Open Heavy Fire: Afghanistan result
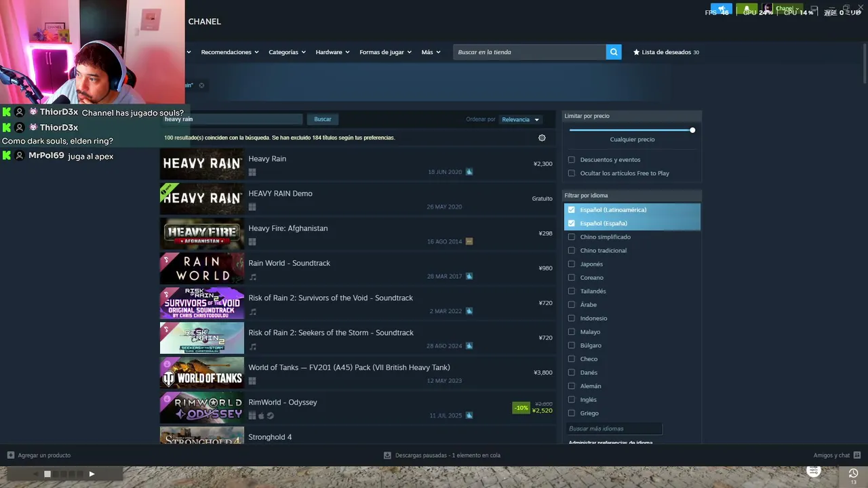Viewport: 868px width, 488px height. click(x=358, y=233)
